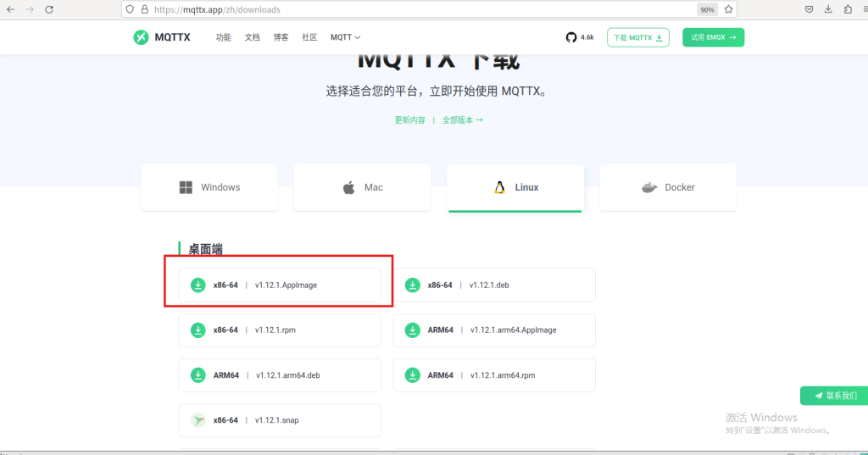Click download icon for ARM64 arm64.AppImage

pos(412,330)
